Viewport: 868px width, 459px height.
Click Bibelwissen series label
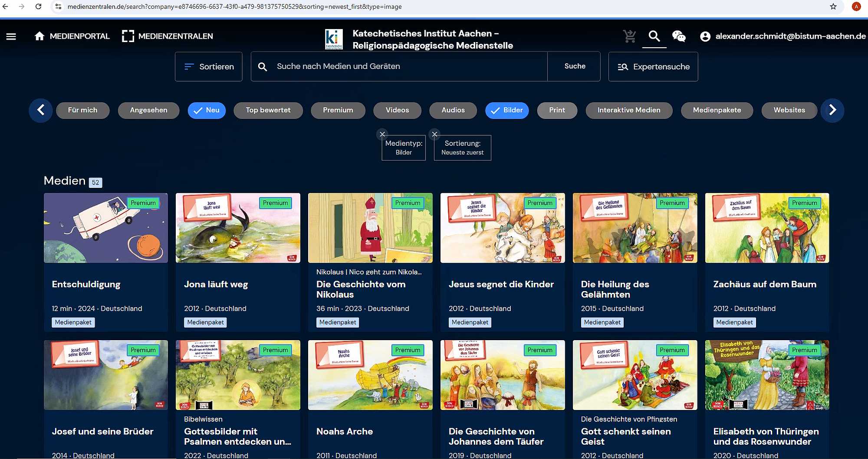click(203, 419)
